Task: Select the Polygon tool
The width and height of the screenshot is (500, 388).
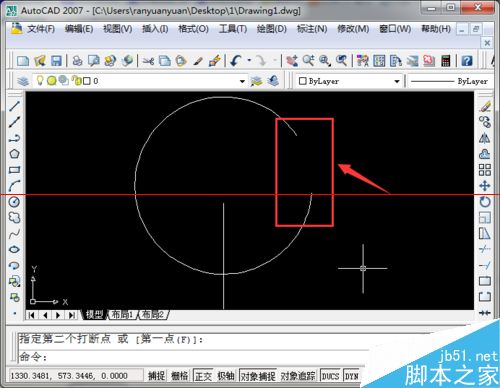Action: tap(14, 154)
